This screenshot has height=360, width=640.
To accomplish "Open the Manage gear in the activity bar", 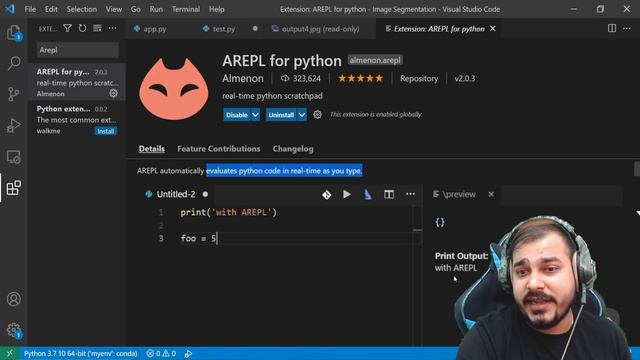I will [x=14, y=330].
